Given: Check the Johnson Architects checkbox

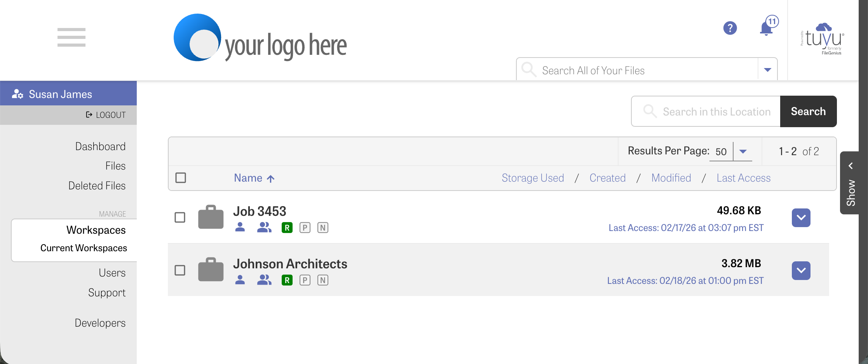Looking at the screenshot, I should (x=180, y=270).
